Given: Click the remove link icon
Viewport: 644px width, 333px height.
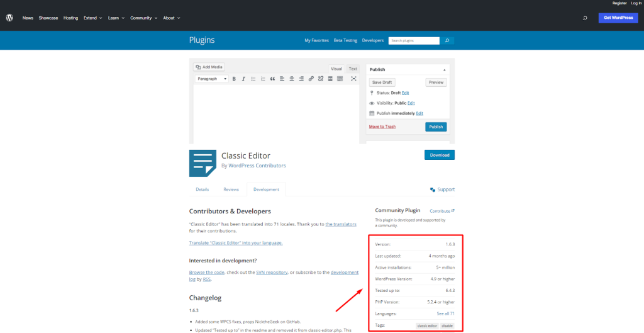Looking at the screenshot, I should point(321,79).
